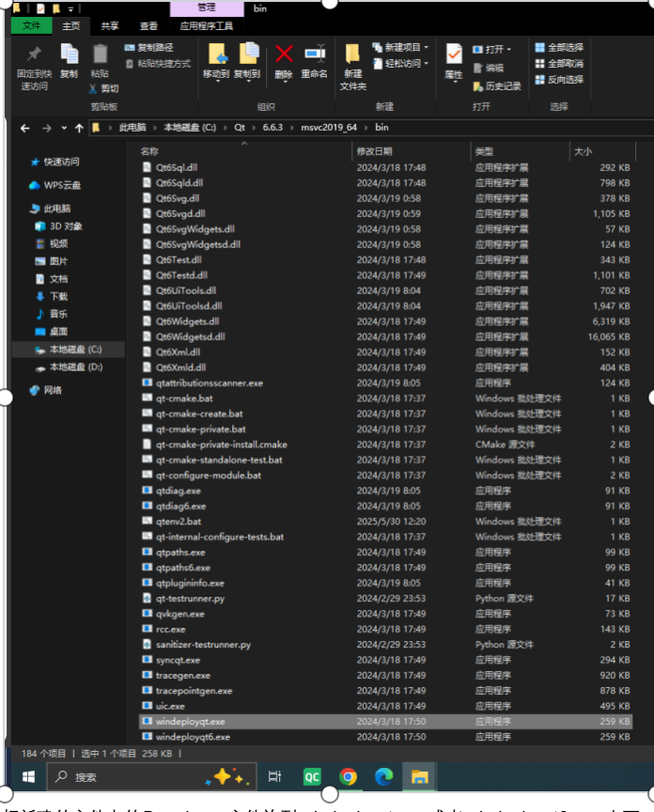The image size is (654, 812).
Task: Click 本地磁盘 (C:) in address breadcrumb
Action: point(190,128)
